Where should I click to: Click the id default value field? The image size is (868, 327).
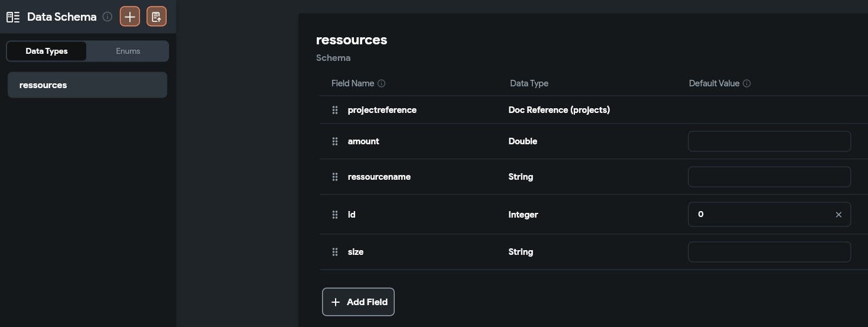(759, 215)
